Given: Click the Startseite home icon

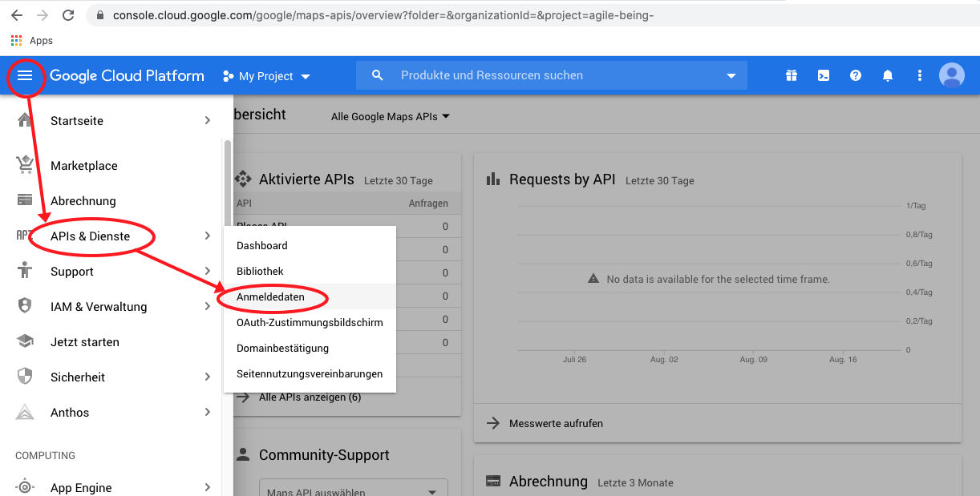Looking at the screenshot, I should coord(25,120).
